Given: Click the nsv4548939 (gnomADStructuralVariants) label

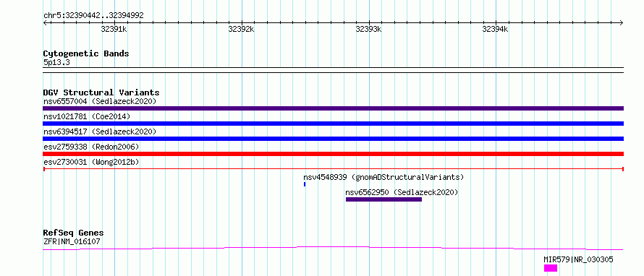Looking at the screenshot, I should click(384, 177).
